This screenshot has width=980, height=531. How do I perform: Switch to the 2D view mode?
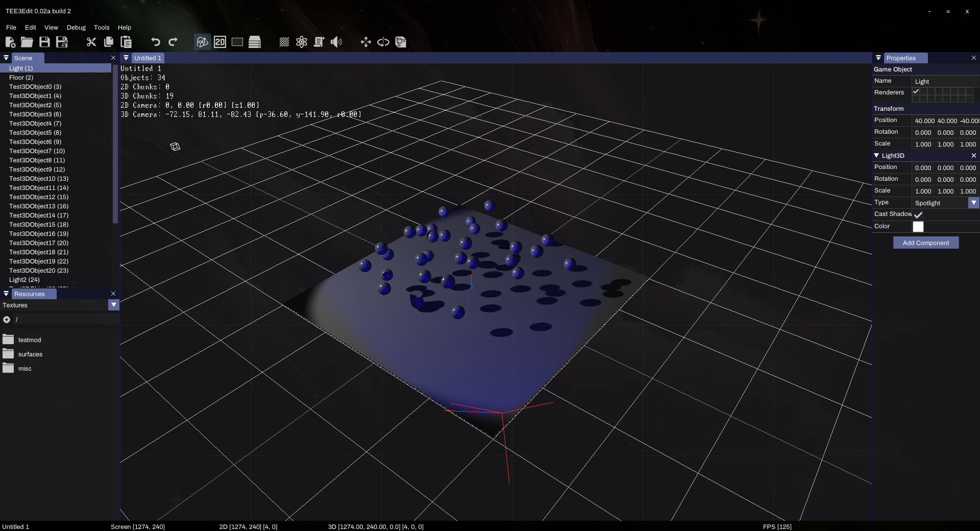pos(220,42)
